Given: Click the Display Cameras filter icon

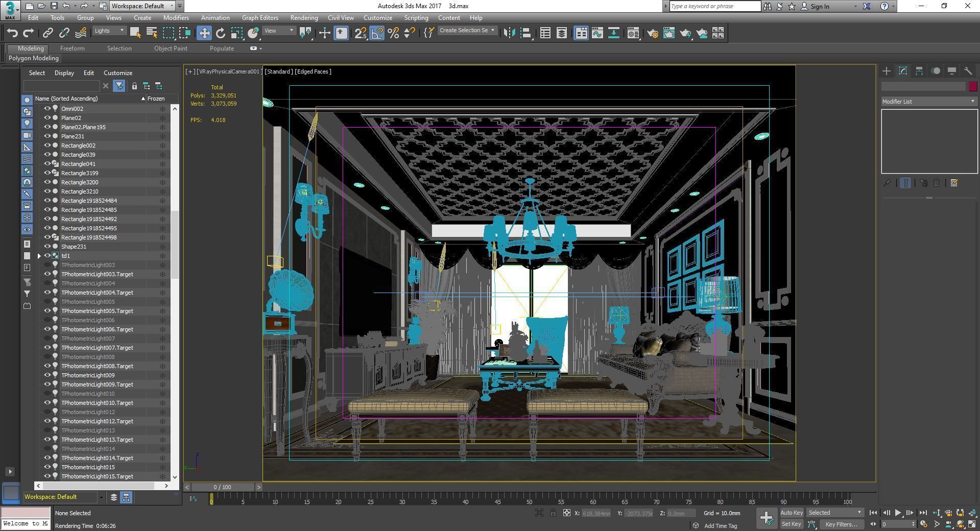Looking at the screenshot, I should point(27,135).
